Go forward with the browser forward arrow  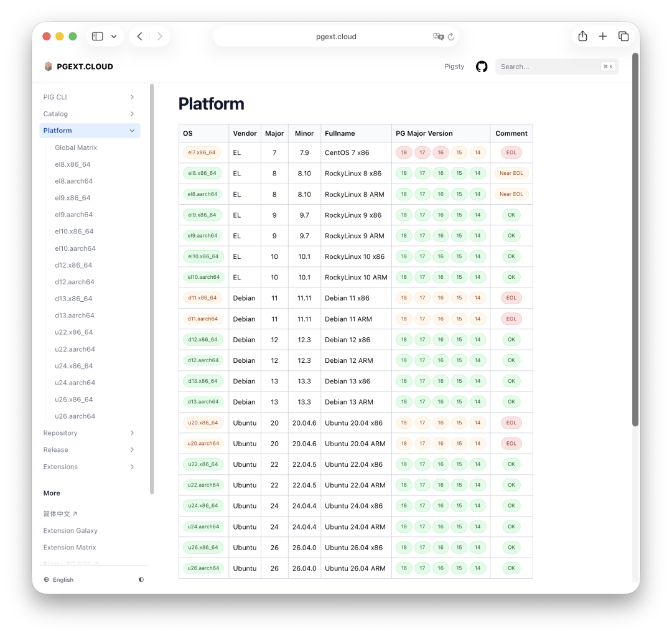[x=160, y=37]
